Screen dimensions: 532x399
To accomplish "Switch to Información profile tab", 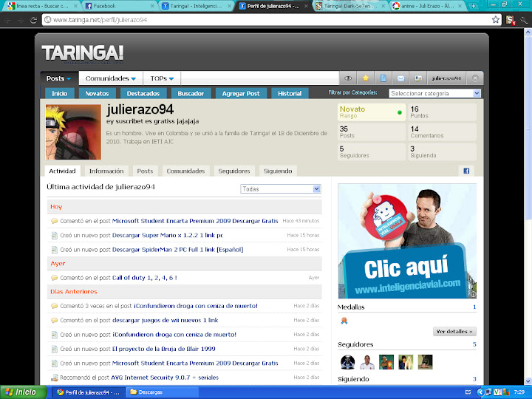I will pos(106,171).
